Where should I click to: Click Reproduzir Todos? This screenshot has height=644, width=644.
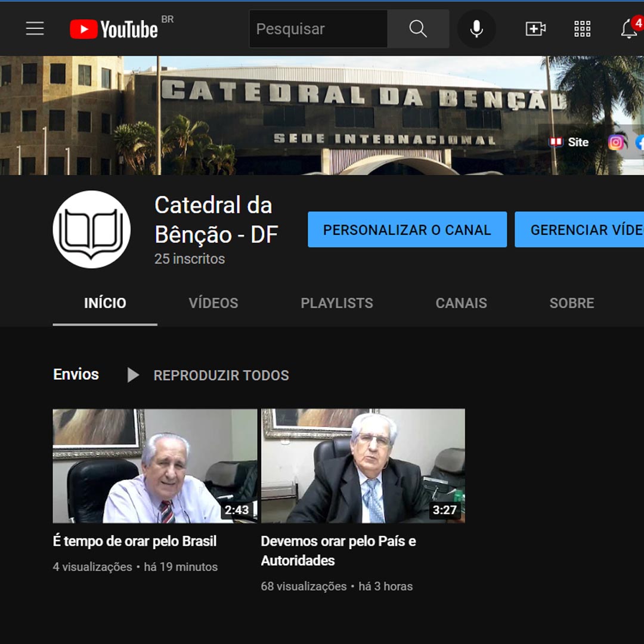click(221, 376)
